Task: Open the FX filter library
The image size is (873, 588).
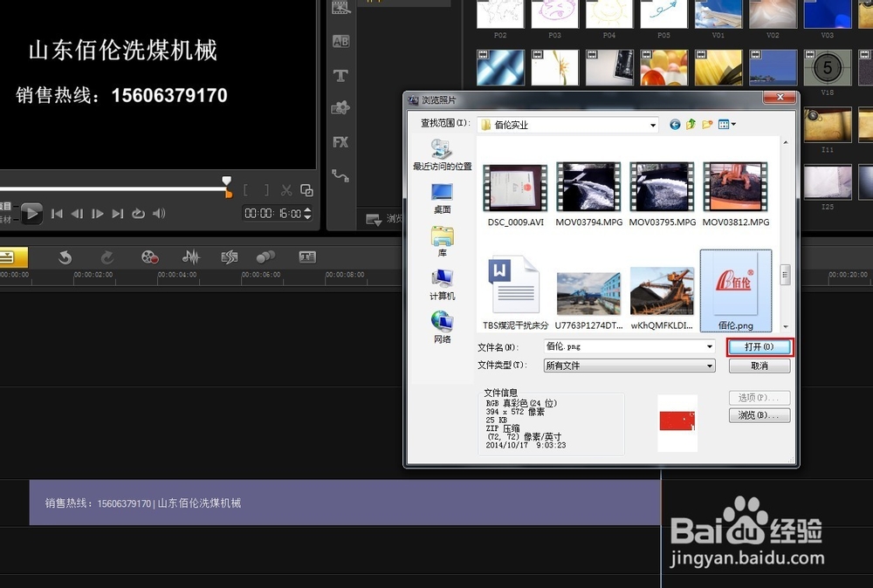Action: [340, 142]
